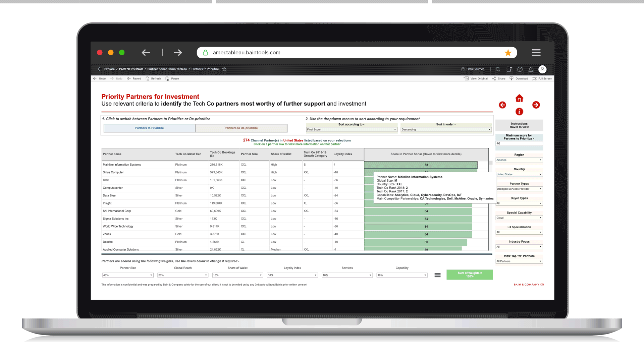This screenshot has width=644, height=362.
Task: Click the red info icon
Action: pyautogui.click(x=519, y=112)
